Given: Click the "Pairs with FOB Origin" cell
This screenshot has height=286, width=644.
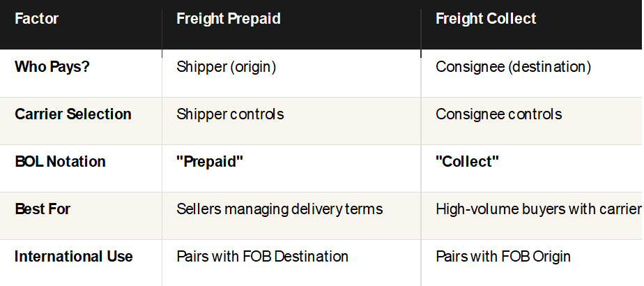Looking at the screenshot, I should click(503, 257).
